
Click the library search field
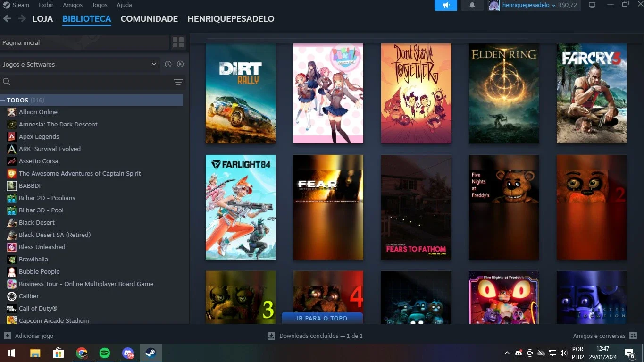[x=85, y=82]
